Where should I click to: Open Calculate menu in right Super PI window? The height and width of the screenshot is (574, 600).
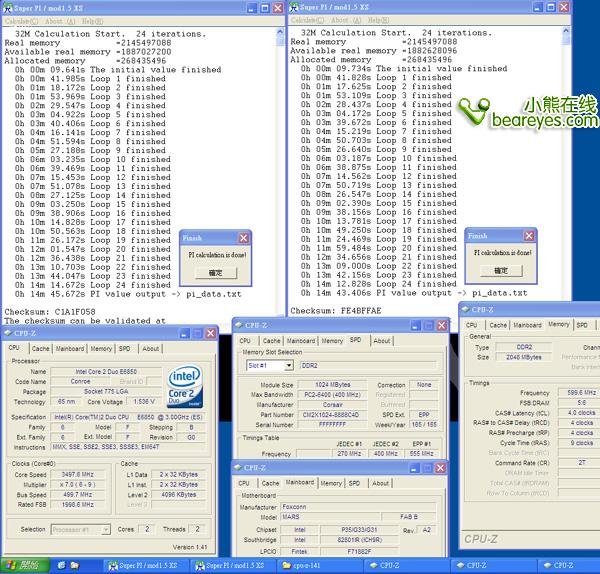[x=307, y=20]
